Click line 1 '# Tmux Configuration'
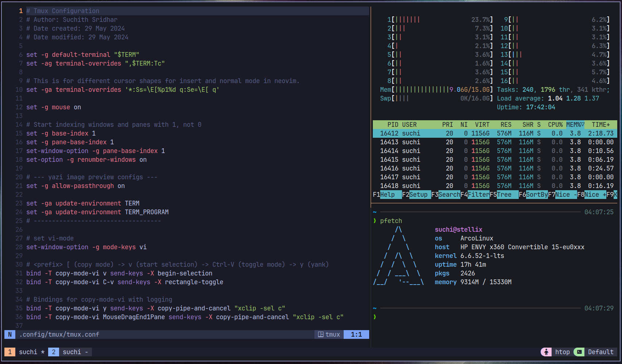 coord(63,11)
